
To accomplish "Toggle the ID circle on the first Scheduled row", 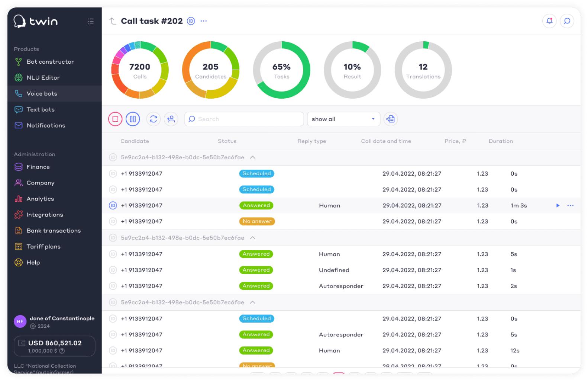I will (113, 174).
